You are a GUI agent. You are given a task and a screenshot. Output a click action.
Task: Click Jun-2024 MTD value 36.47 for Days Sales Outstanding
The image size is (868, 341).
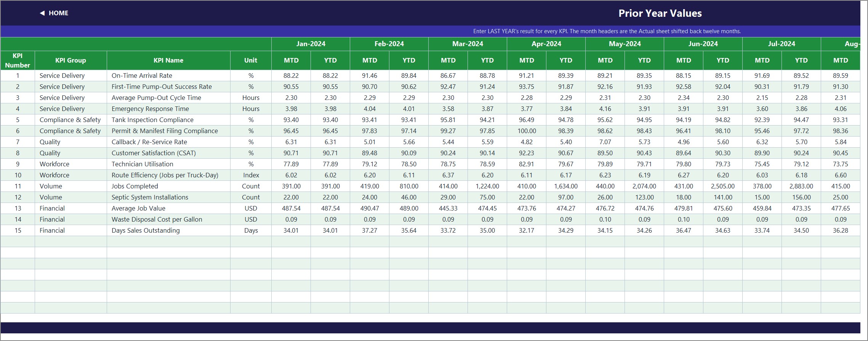pos(684,230)
